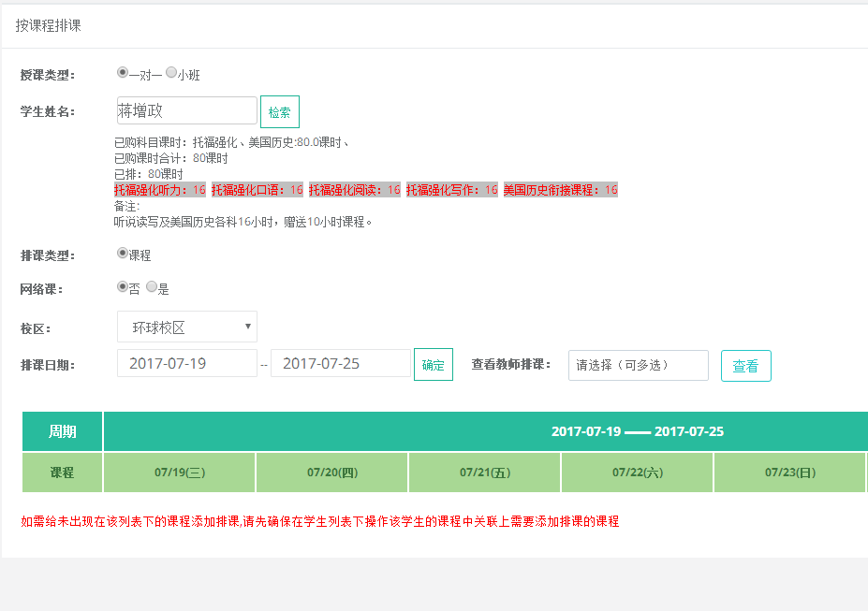Click the start date field 2017-07-19
Screen dimensions: 868x611
coord(187,363)
